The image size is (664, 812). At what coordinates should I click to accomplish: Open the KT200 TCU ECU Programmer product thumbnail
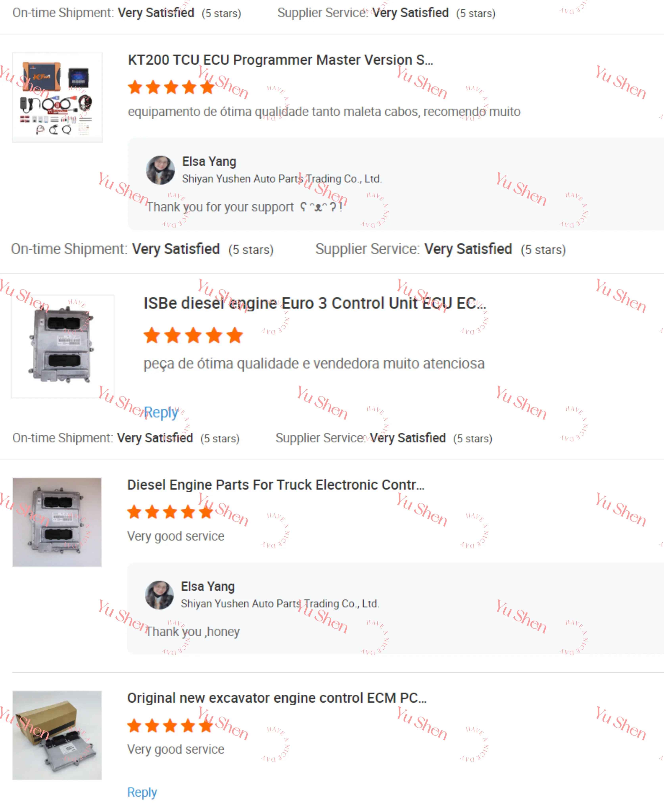point(57,98)
